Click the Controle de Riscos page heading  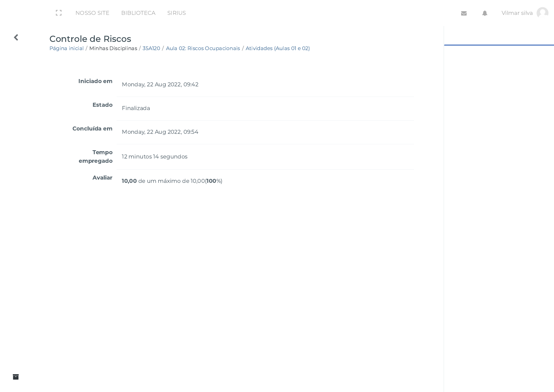90,39
